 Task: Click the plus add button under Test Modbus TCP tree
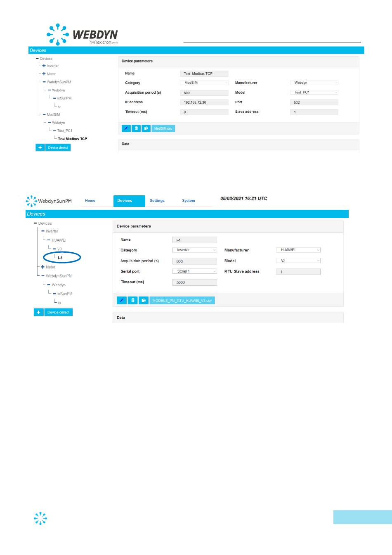pyautogui.click(x=40, y=147)
